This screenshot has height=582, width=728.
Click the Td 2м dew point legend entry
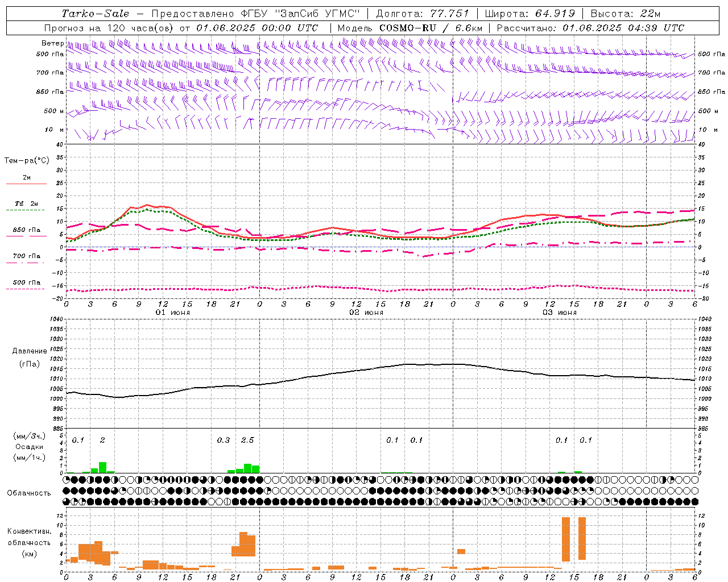[27, 203]
